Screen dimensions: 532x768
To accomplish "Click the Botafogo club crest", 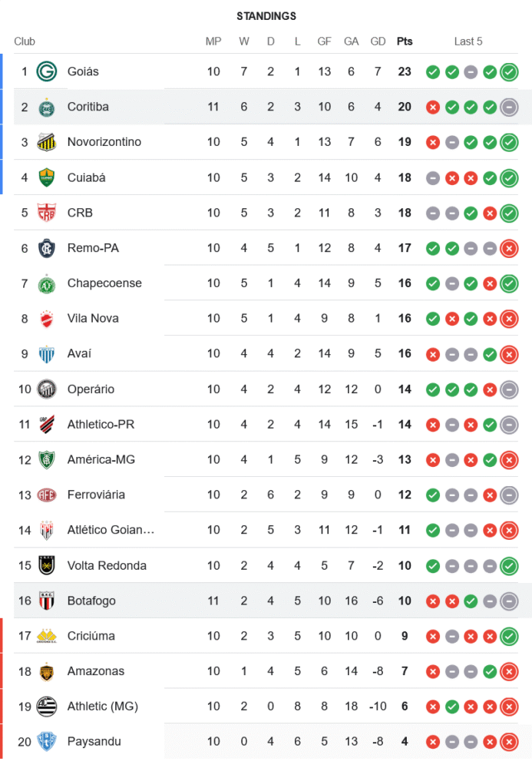I will [47, 601].
